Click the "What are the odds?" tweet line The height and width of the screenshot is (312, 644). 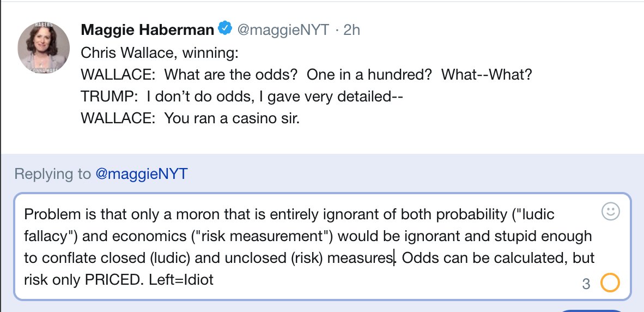(x=306, y=74)
